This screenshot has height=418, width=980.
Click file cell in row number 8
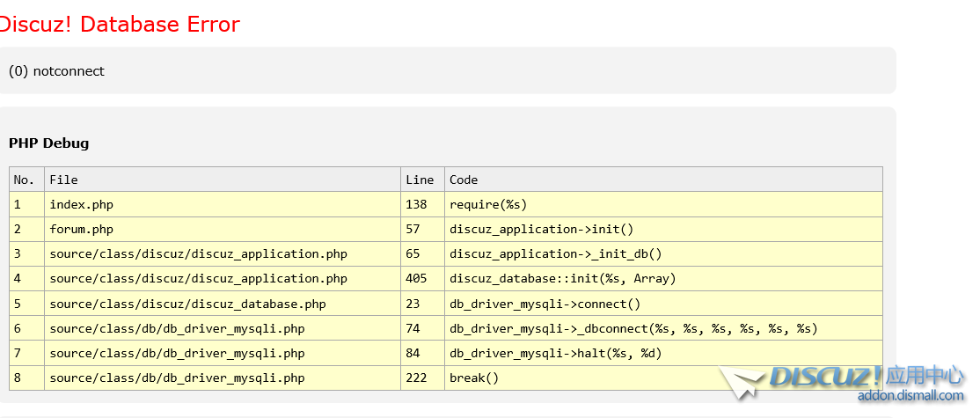click(x=223, y=378)
